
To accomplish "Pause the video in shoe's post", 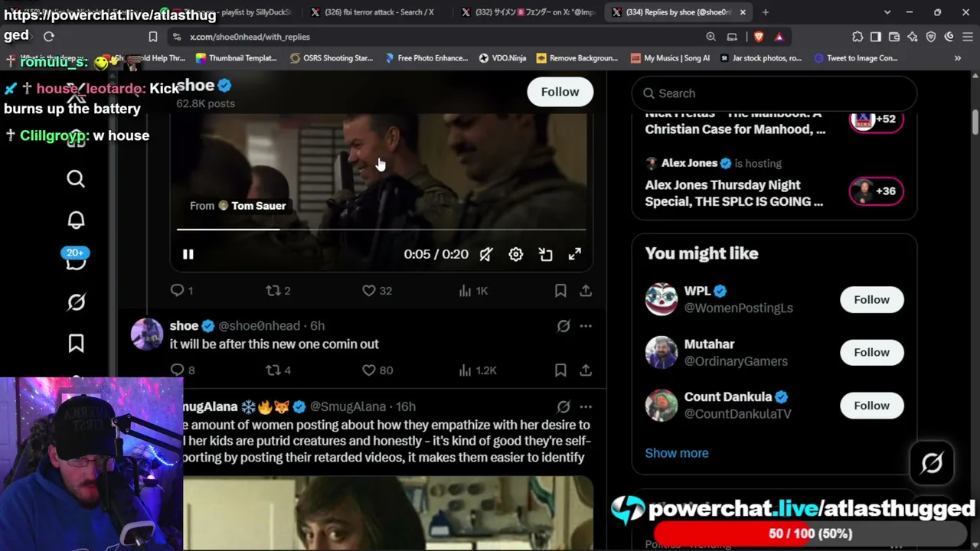I will click(188, 254).
